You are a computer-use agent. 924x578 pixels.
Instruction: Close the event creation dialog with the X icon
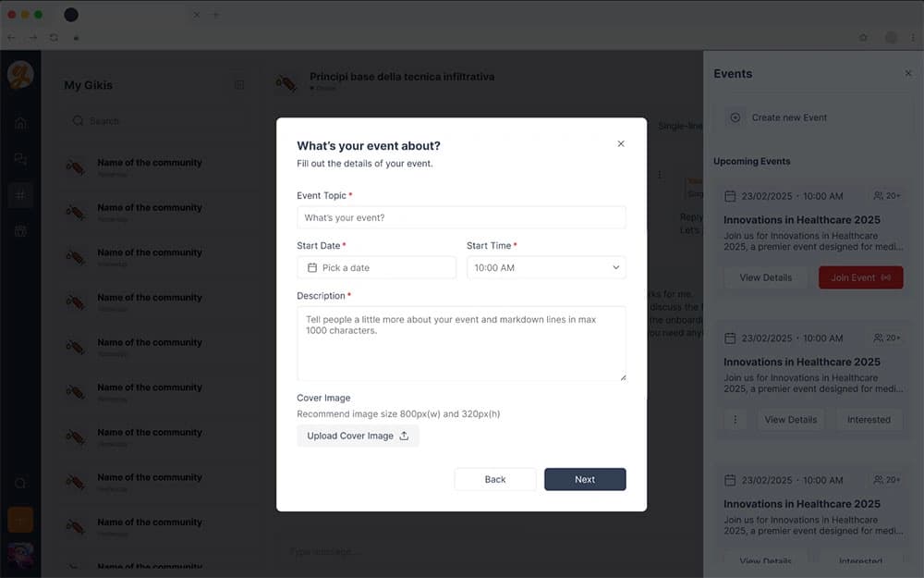tap(621, 143)
